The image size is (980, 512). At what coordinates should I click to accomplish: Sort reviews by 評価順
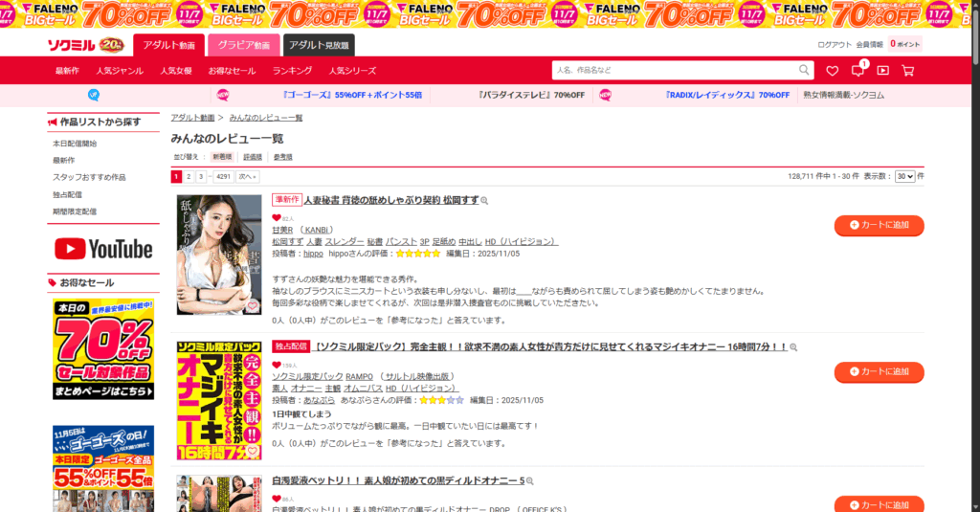coord(253,157)
